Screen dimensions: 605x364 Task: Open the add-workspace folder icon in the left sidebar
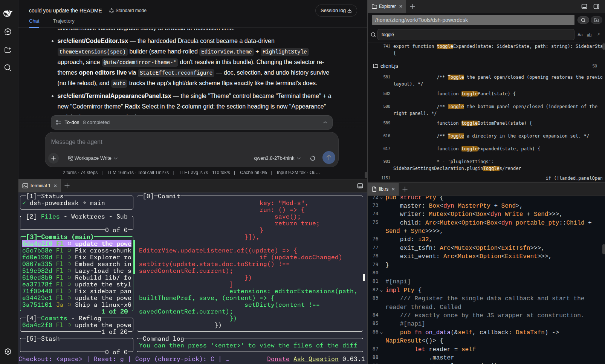8,50
